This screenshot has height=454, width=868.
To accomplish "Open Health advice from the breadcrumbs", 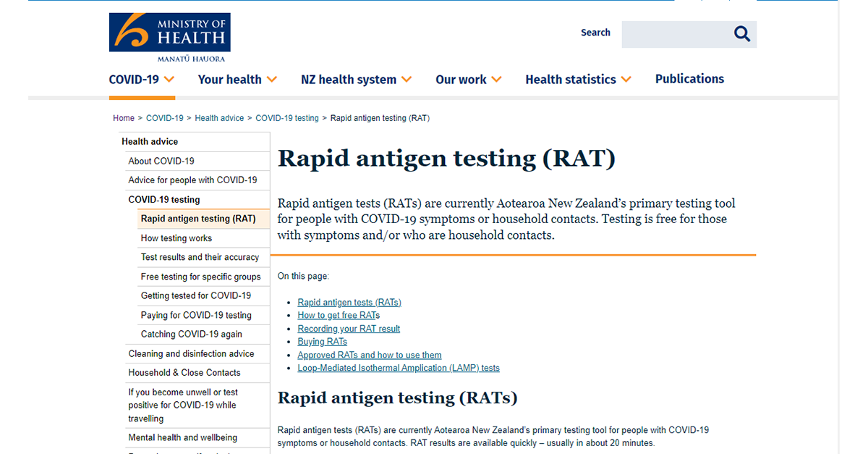I will (219, 117).
